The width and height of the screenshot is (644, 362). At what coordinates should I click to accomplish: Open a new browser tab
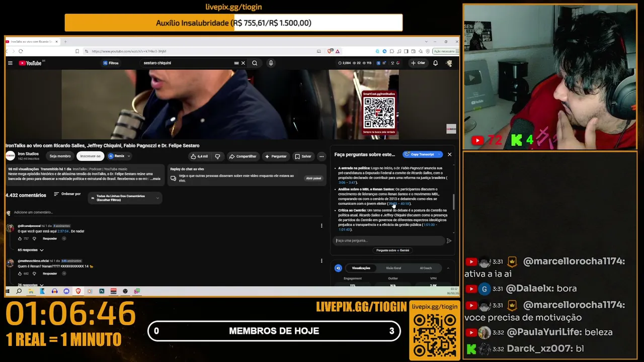point(65,41)
